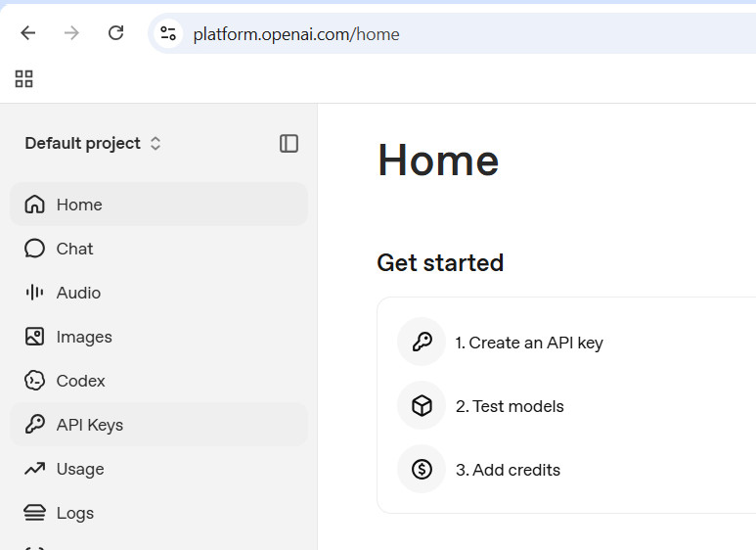Click the key icon beside API Keys

pos(34,425)
